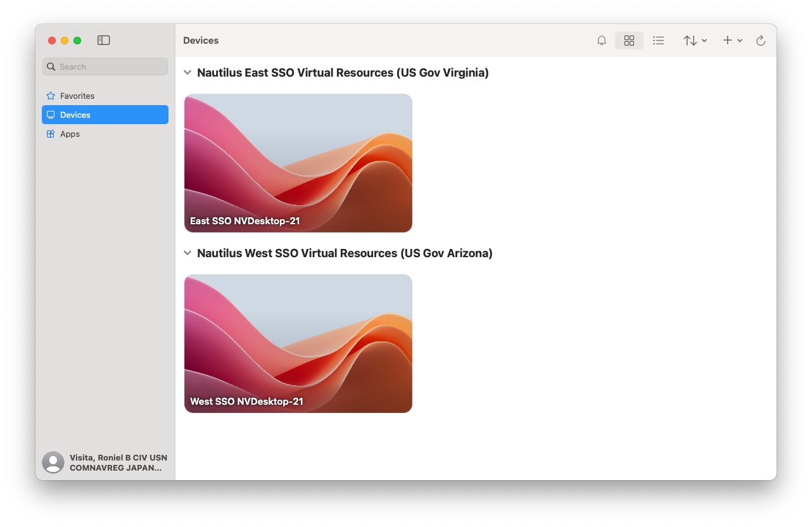The height and width of the screenshot is (527, 812).
Task: Click the magnifier icon in the search field
Action: (51, 67)
